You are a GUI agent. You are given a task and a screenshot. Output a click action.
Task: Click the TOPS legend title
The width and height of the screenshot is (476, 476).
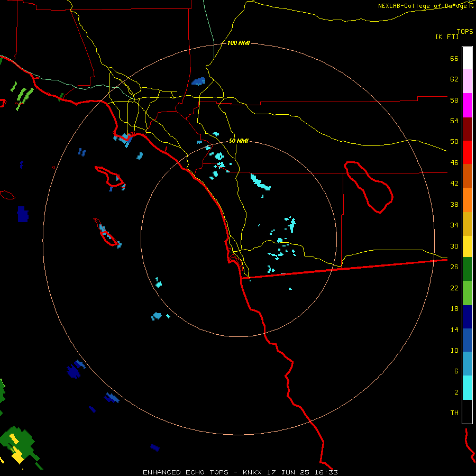tap(465, 31)
